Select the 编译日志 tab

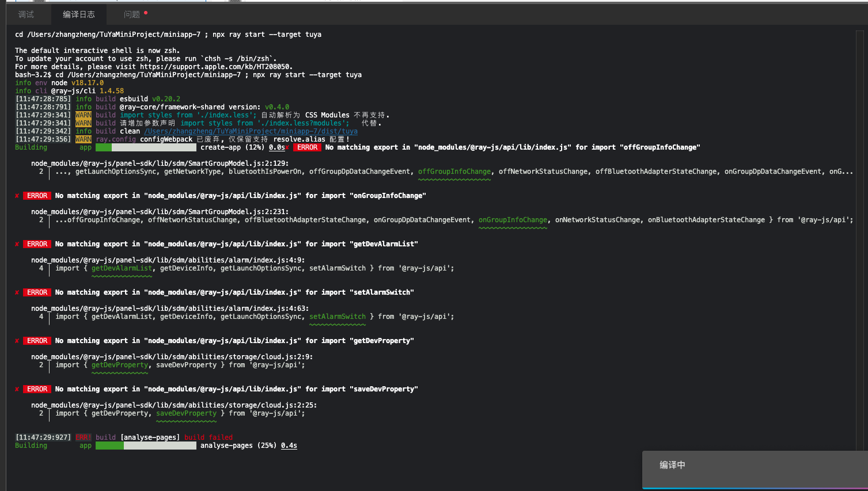79,14
